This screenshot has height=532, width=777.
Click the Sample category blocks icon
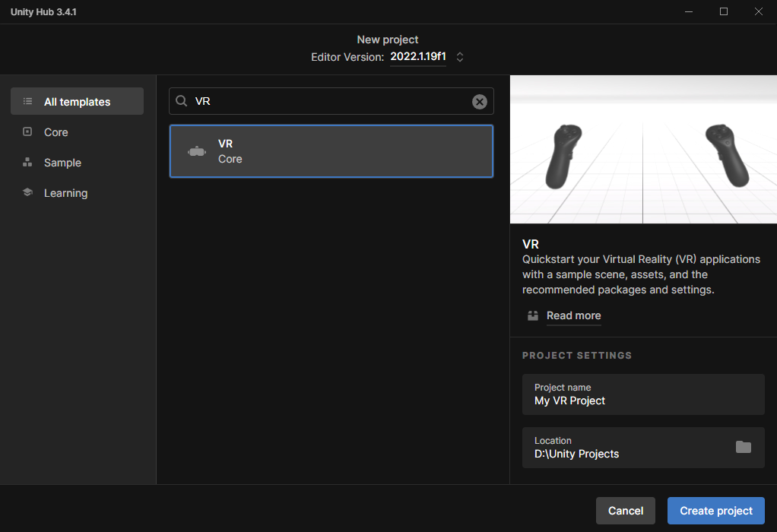pyautogui.click(x=27, y=162)
